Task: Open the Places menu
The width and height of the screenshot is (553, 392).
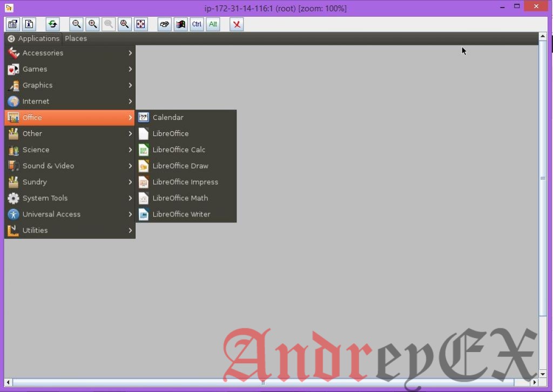Action: 76,38
